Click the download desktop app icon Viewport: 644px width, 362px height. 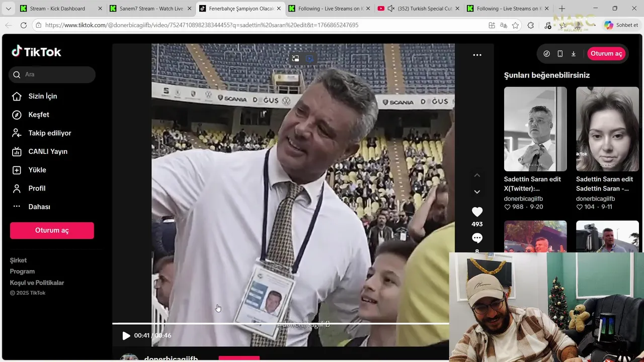click(x=573, y=54)
